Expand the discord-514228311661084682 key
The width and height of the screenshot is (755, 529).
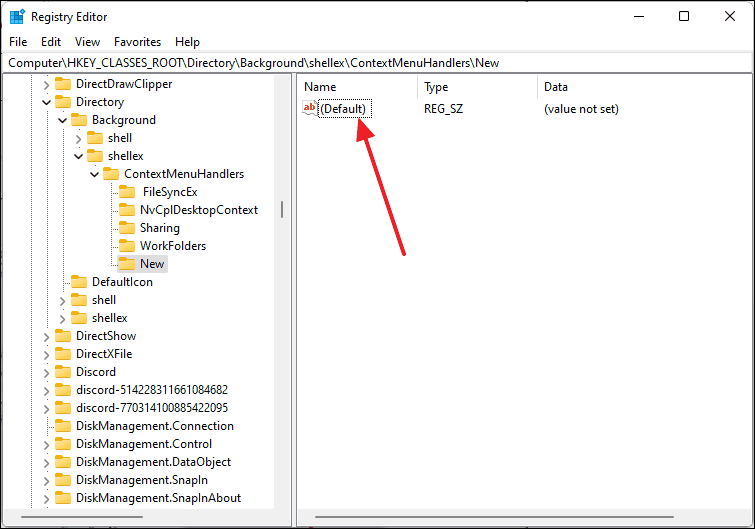pos(46,390)
